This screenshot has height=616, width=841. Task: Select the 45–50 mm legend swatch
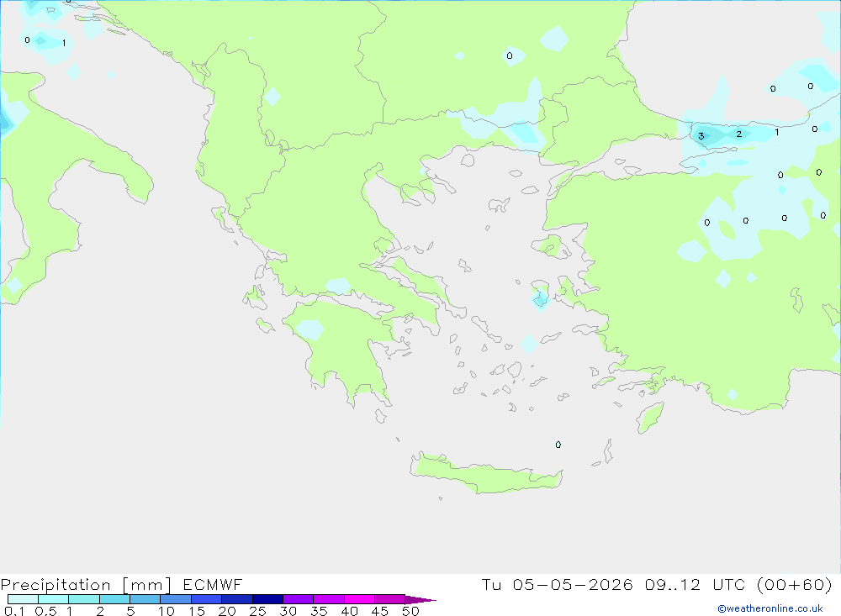pos(390,599)
